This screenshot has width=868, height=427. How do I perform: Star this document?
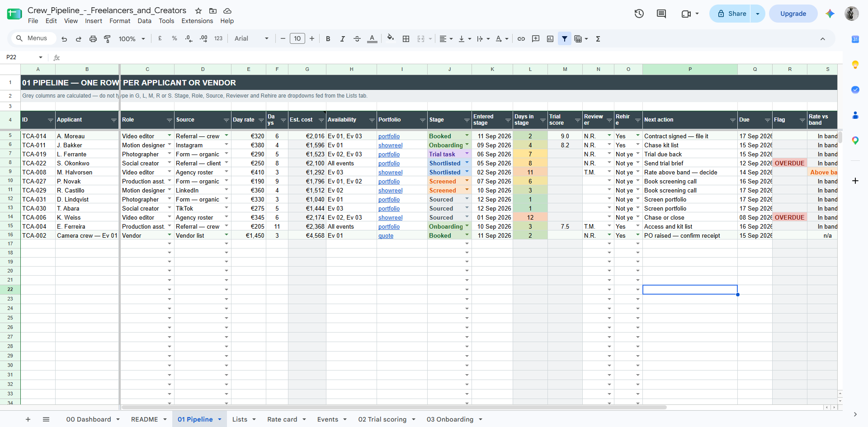pos(198,10)
